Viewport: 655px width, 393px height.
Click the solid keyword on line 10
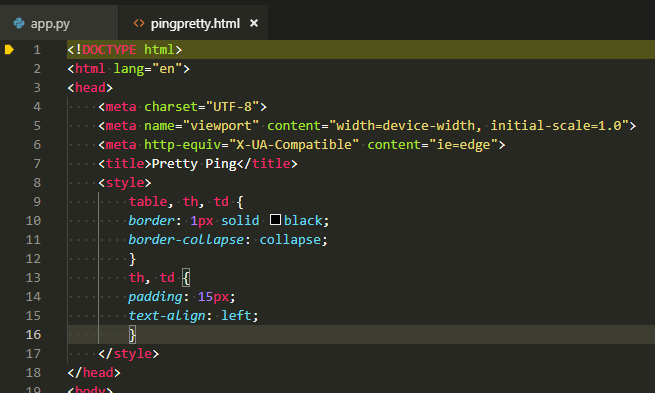coord(240,221)
